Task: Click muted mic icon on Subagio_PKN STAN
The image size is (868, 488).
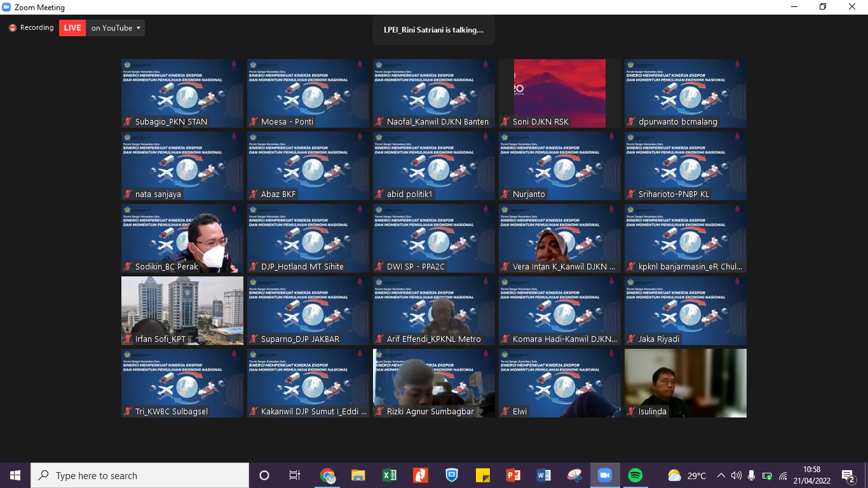Action: click(128, 121)
